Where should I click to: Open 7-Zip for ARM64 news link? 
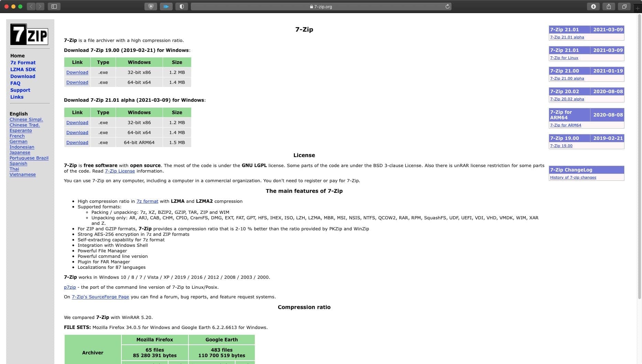(x=566, y=125)
